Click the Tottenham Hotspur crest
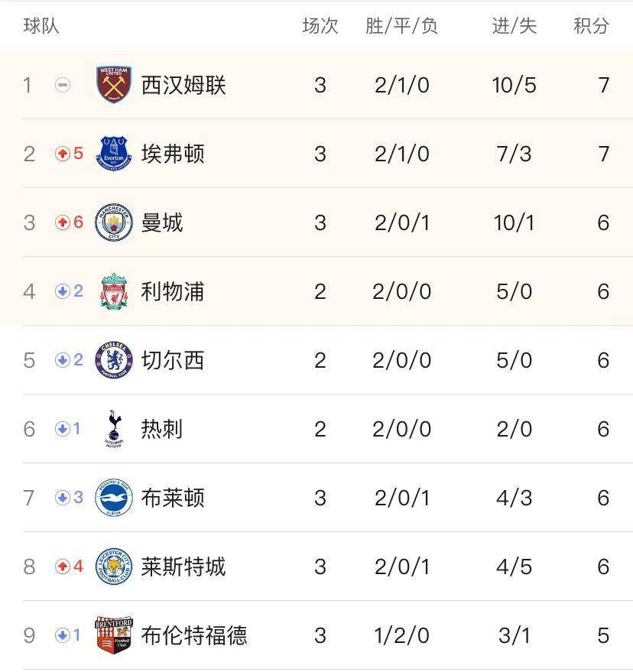This screenshot has height=672, width=633. pos(114,429)
